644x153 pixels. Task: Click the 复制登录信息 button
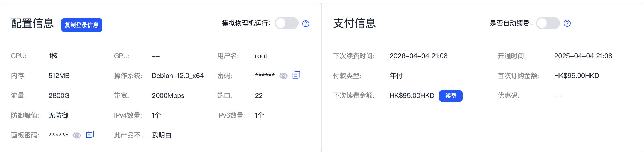coord(82,25)
